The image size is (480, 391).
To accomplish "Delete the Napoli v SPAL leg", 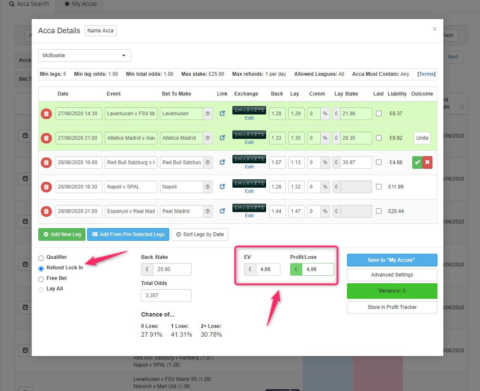I will click(x=46, y=187).
